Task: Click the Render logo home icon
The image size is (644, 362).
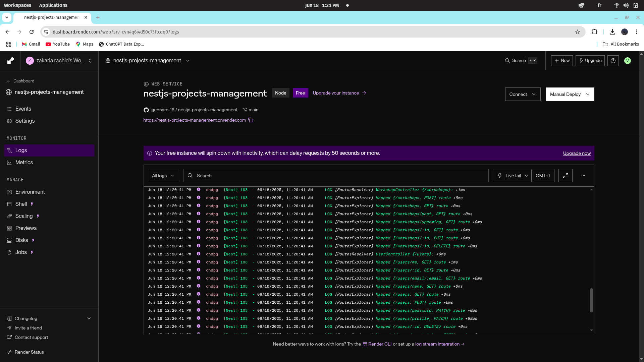Action: tap(11, 61)
